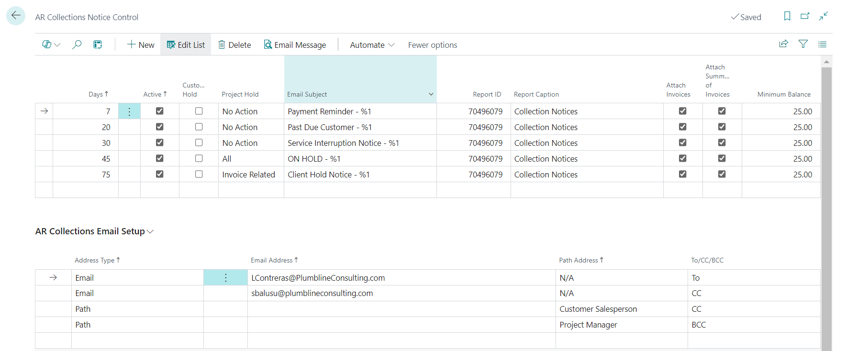Click the Report ID column header
Viewport: 868px width, 351px height.
(487, 94)
